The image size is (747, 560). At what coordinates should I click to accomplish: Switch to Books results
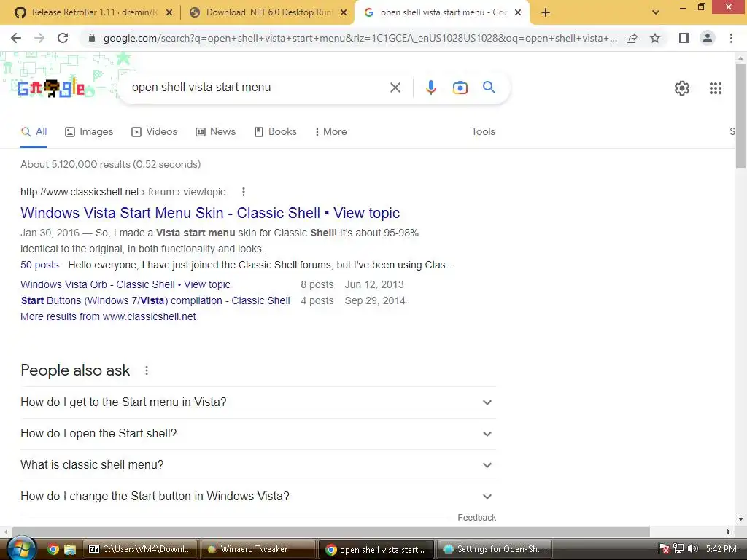275,132
